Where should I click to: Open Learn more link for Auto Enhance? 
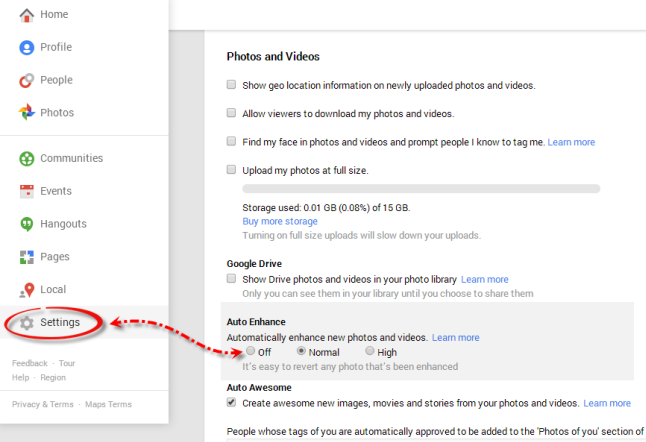(x=456, y=337)
